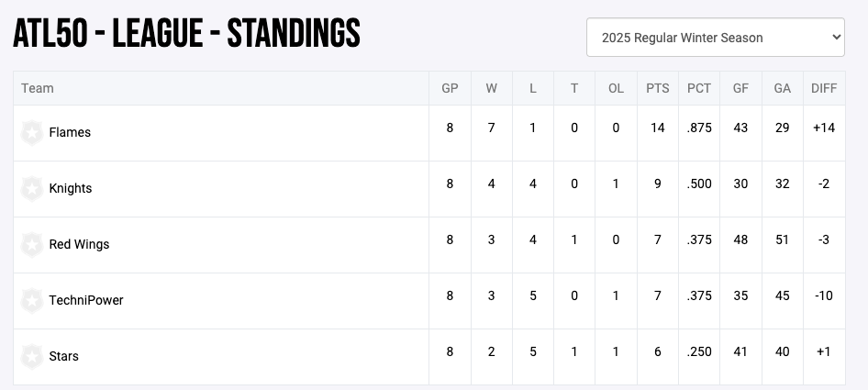The image size is (868, 390).
Task: Open the TechniPower team page
Action: pos(86,301)
